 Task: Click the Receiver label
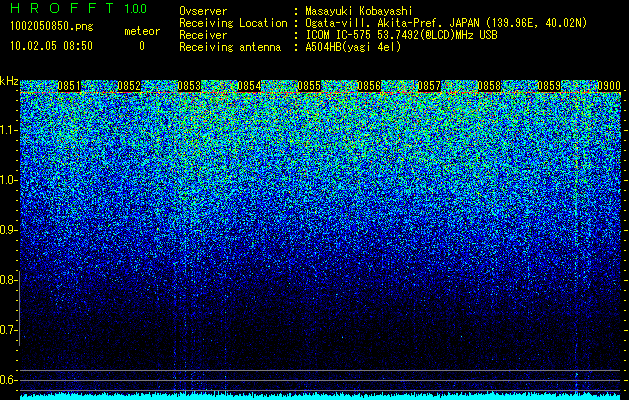coord(203,35)
